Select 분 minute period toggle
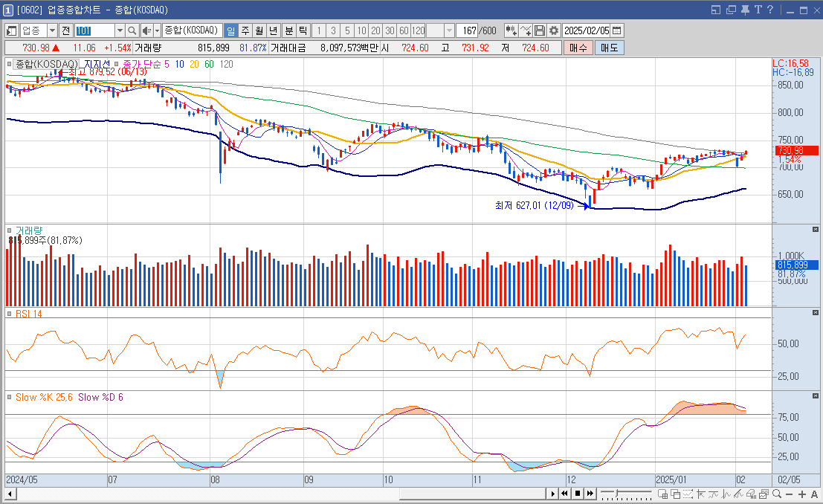This screenshot has height=504, width=823. [x=289, y=31]
